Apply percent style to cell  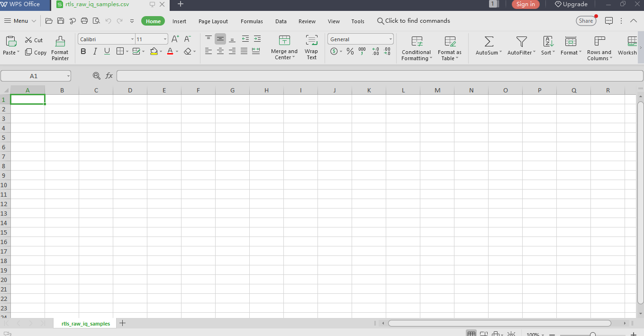350,51
